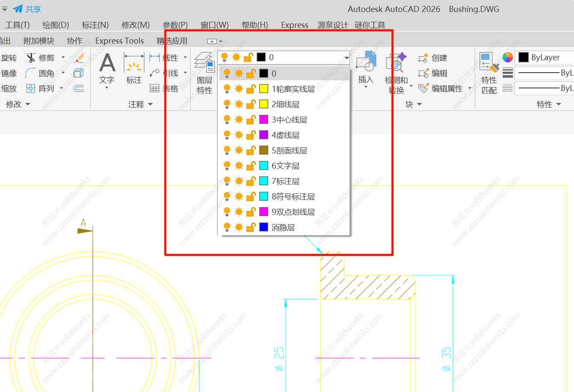This screenshot has width=574, height=392.
Task: Open the Help 帮助(H) menu
Action: pos(255,25)
